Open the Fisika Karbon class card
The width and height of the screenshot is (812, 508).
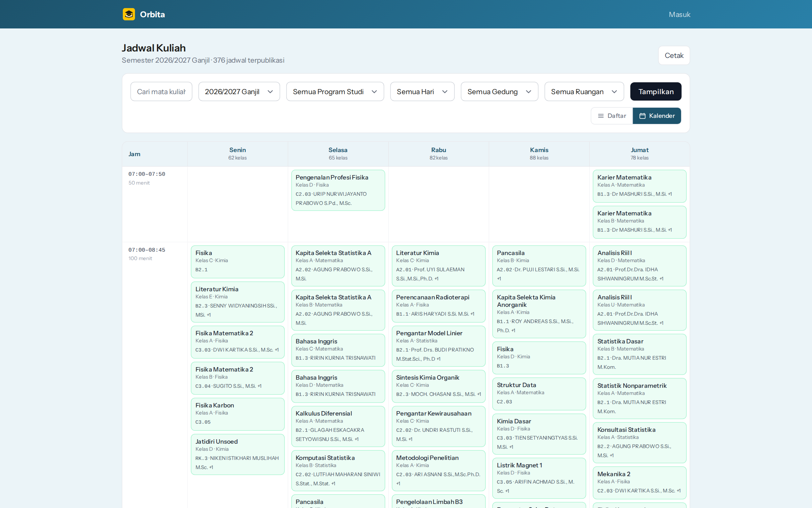238,414
